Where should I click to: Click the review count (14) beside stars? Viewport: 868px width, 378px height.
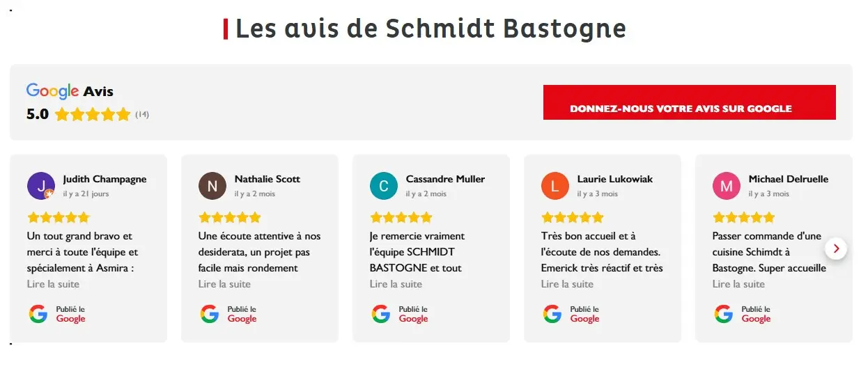142,114
